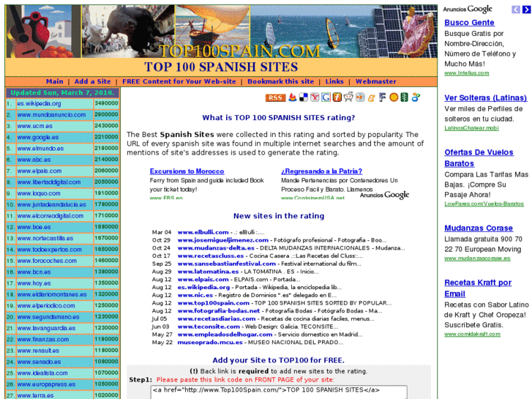Bookmark with the Google G icon

click(x=326, y=97)
